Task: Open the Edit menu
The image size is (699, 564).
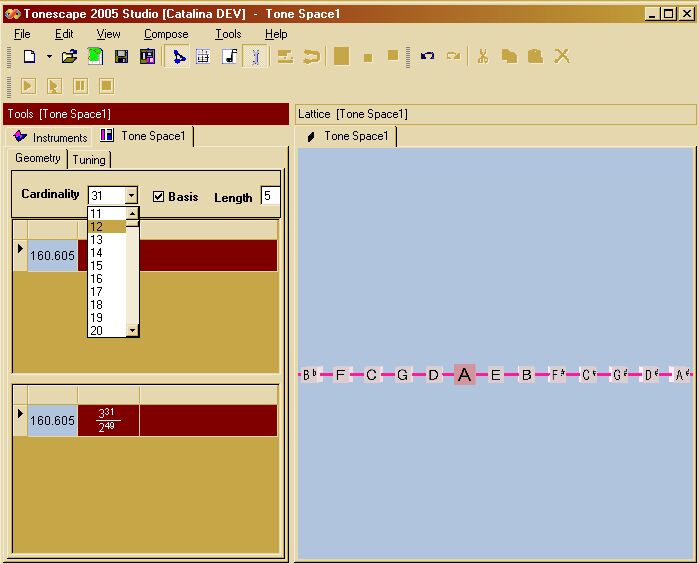Action: (64, 34)
